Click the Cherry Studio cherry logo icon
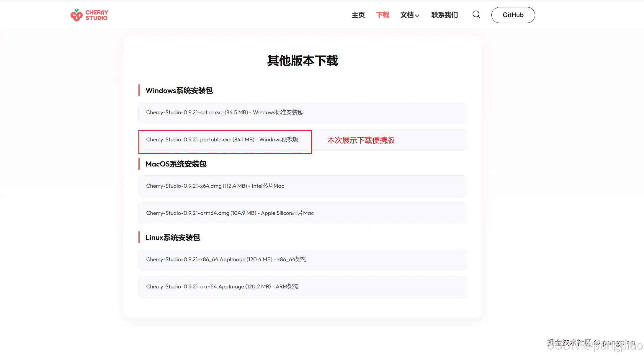 76,15
